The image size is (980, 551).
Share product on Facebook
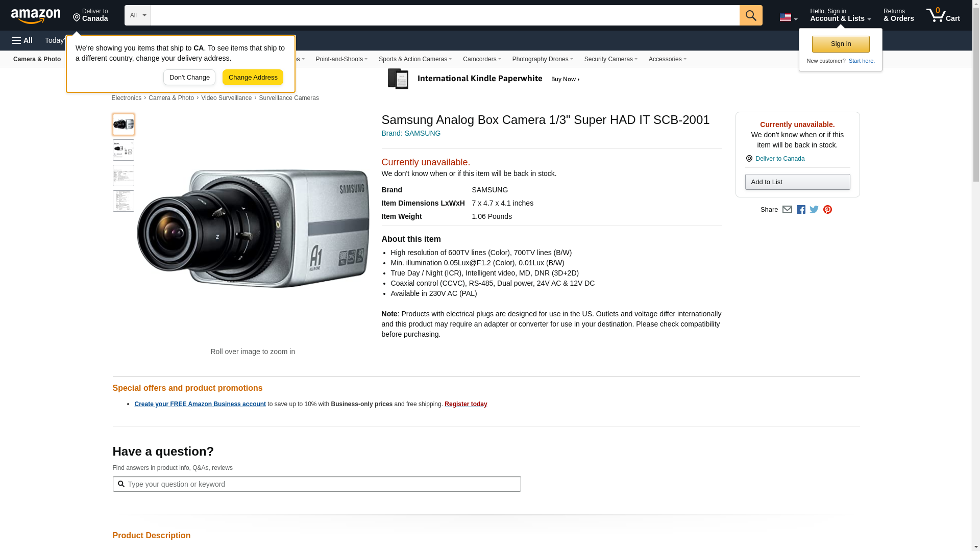tap(801, 210)
